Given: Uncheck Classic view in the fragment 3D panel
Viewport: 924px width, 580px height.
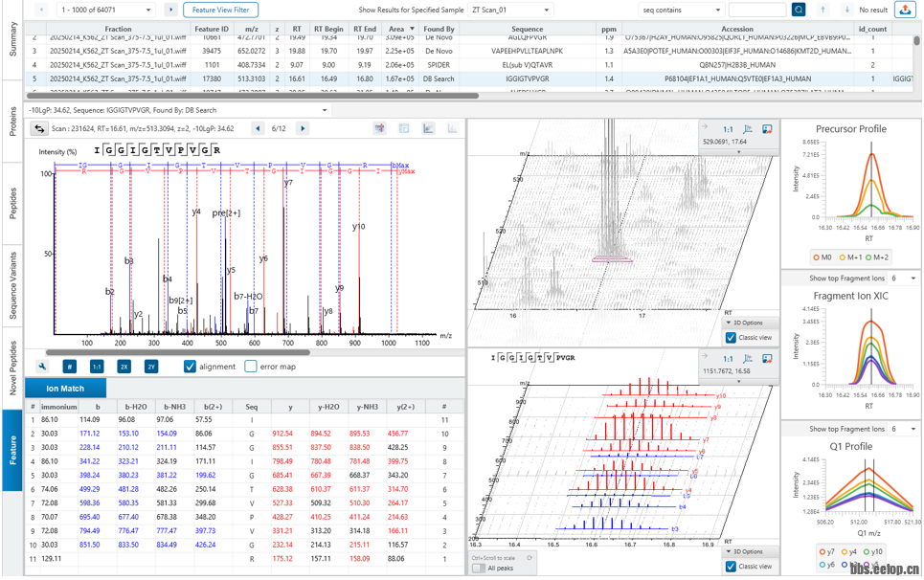Looking at the screenshot, I should point(732,565).
